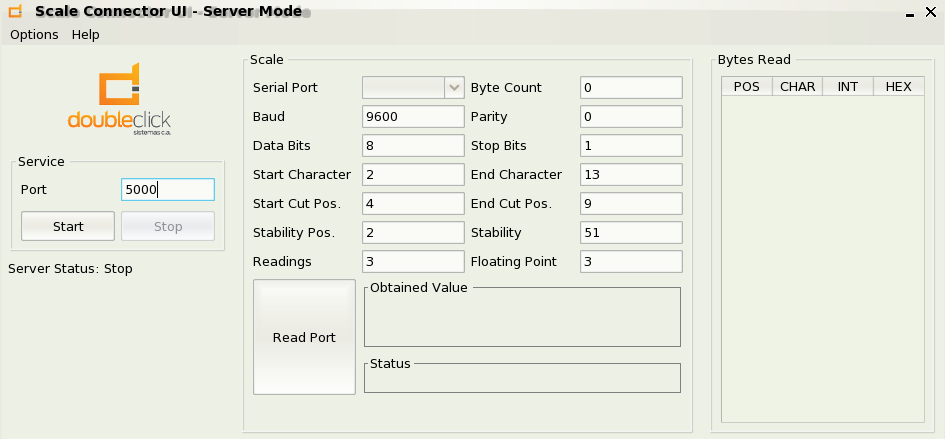Image resolution: width=945 pixels, height=439 pixels.
Task: Open the Help menu
Action: [x=86, y=34]
